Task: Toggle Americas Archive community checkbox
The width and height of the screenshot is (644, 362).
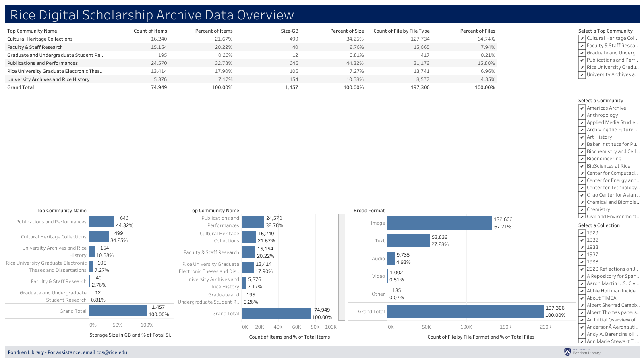Action: [582, 108]
